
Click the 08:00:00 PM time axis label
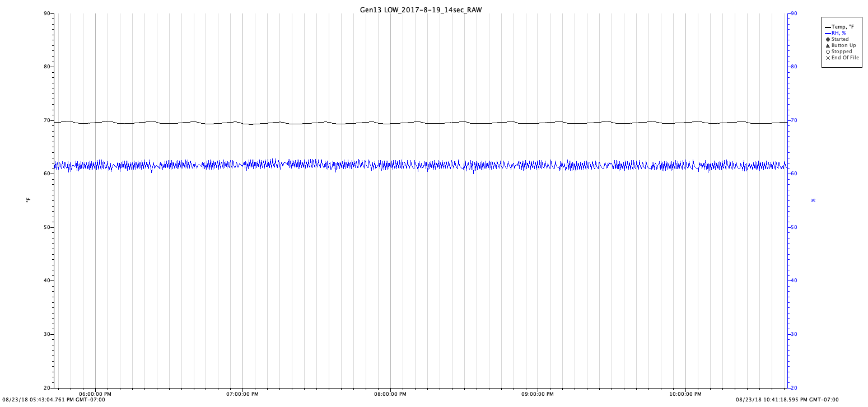point(390,394)
